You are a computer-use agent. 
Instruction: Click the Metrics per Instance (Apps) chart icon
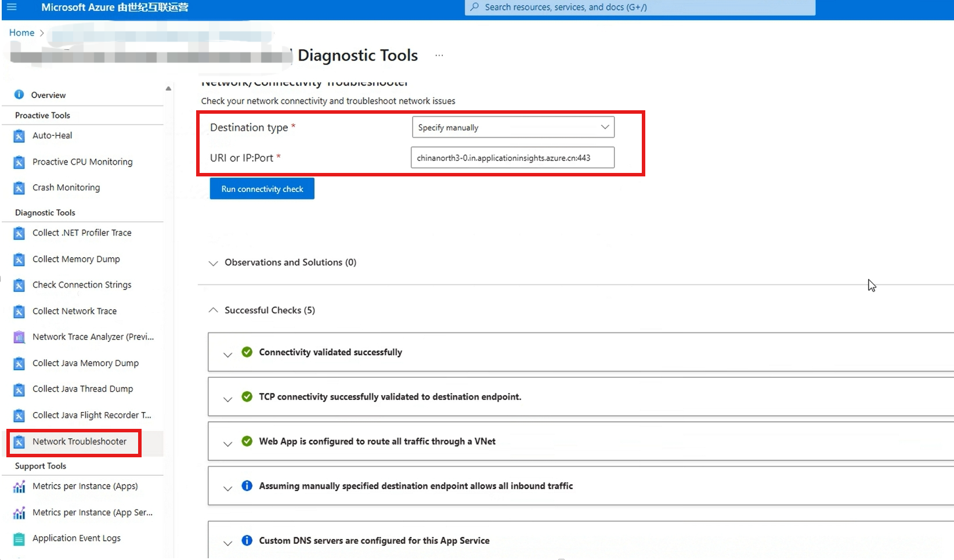(x=19, y=487)
